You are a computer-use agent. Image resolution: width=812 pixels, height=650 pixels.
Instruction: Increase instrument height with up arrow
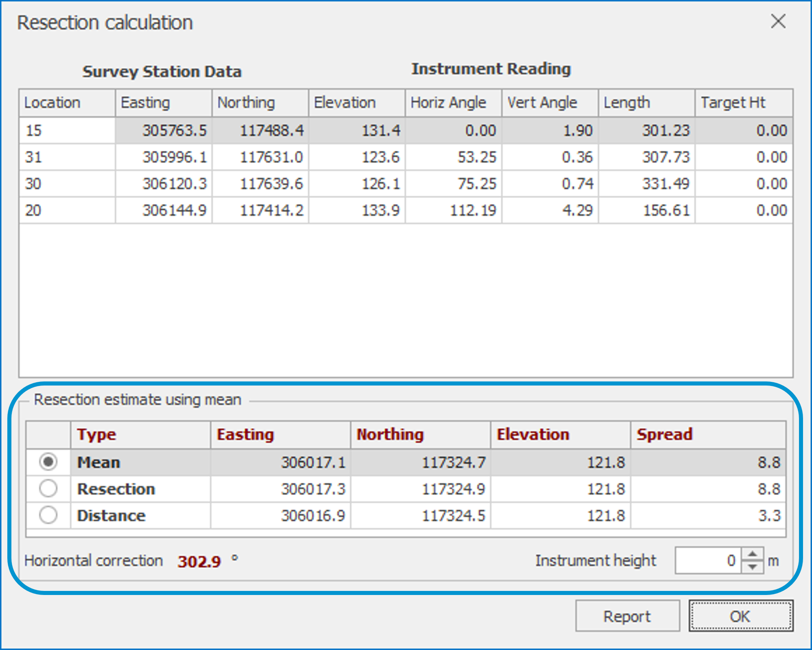[753, 555]
